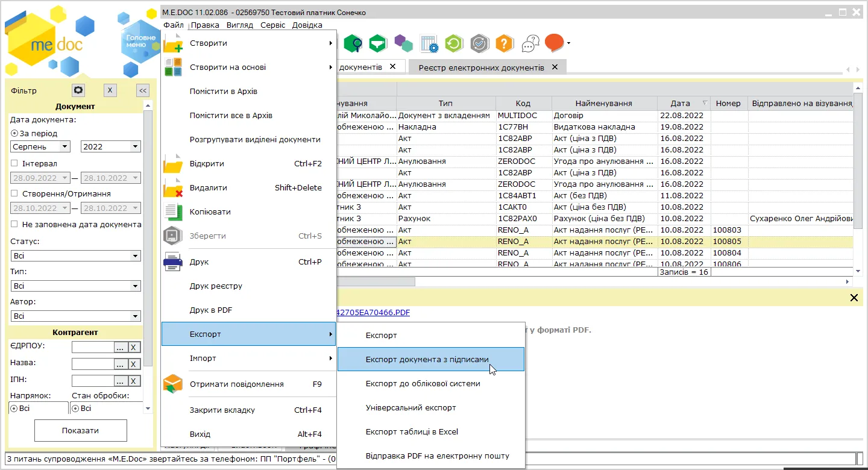Choose Відправка PDF на електронну пошту
The image size is (868, 470).
431,456
